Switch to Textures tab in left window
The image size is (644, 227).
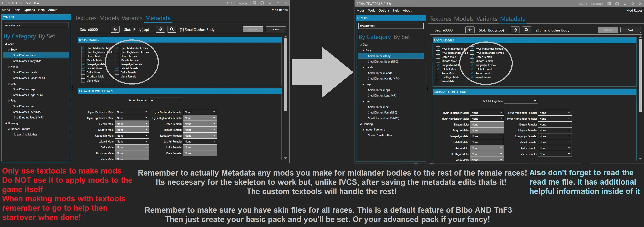[86, 18]
